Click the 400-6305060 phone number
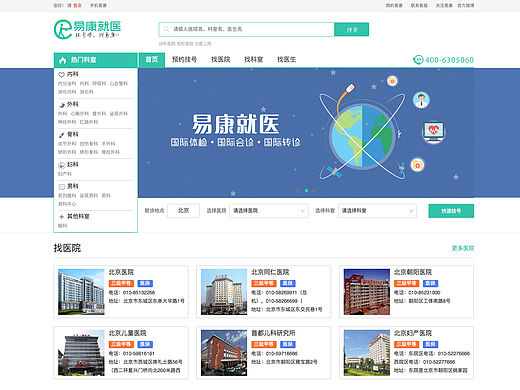520x390 pixels. tap(449, 60)
